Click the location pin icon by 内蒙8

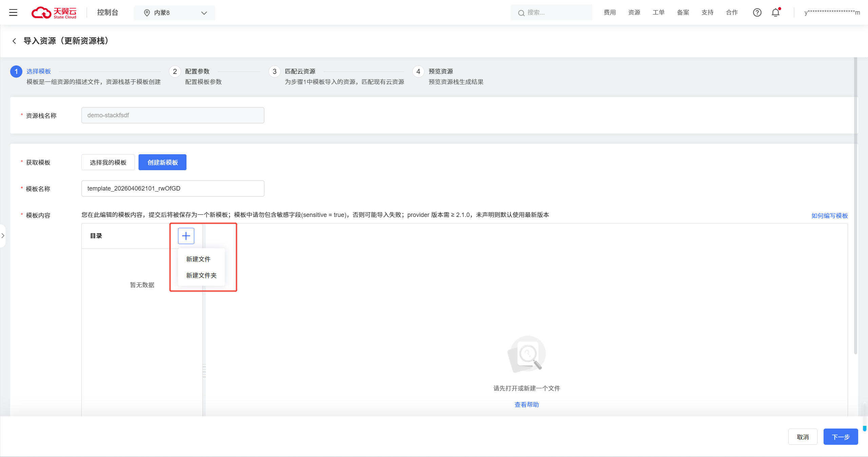click(147, 13)
